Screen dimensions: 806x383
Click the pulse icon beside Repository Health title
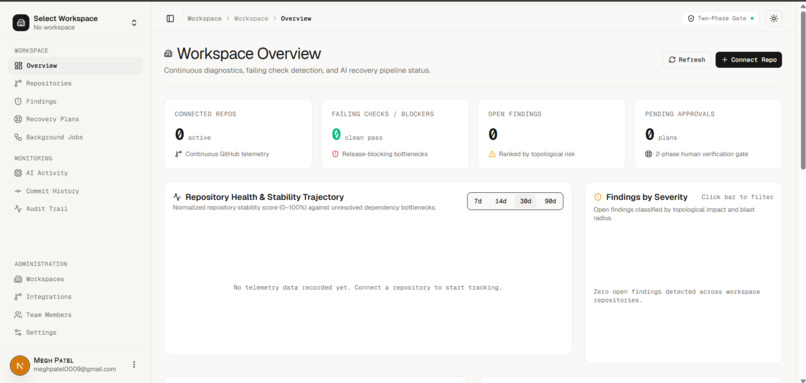[x=177, y=197]
